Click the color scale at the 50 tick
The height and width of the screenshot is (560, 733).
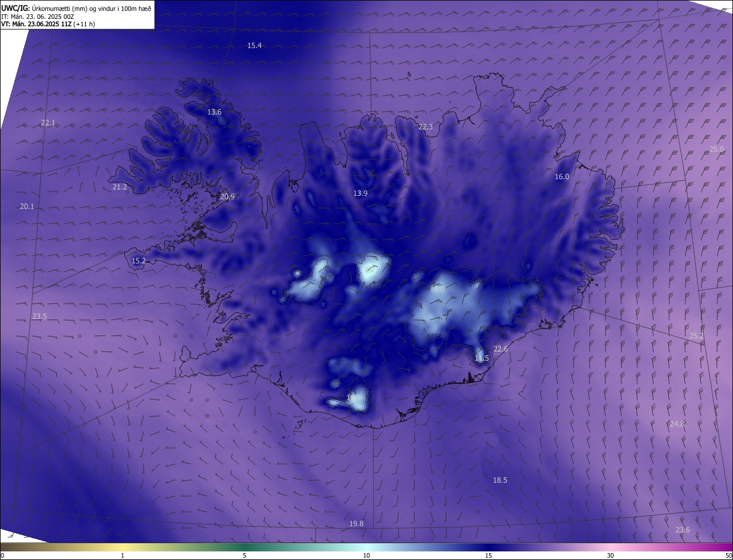click(729, 555)
